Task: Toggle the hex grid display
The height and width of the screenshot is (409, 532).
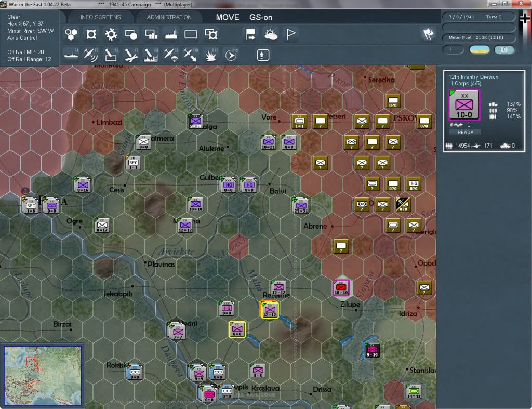Action: [x=71, y=34]
